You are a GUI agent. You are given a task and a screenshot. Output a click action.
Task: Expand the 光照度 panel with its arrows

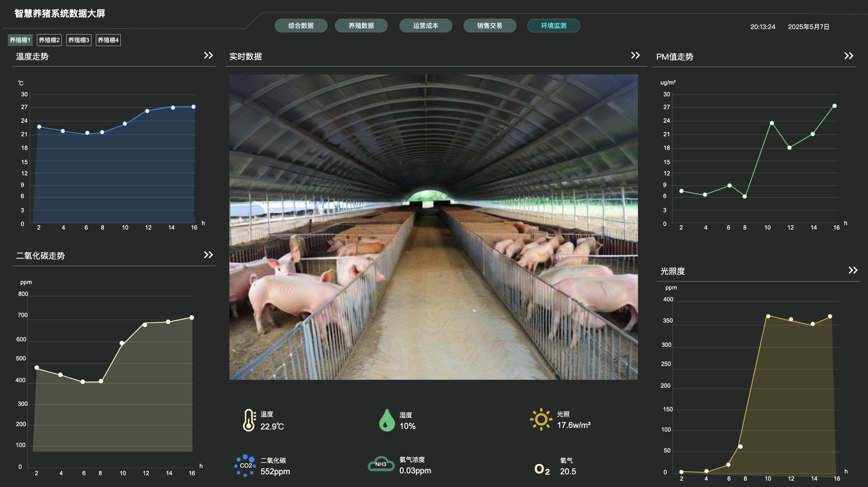[853, 270]
